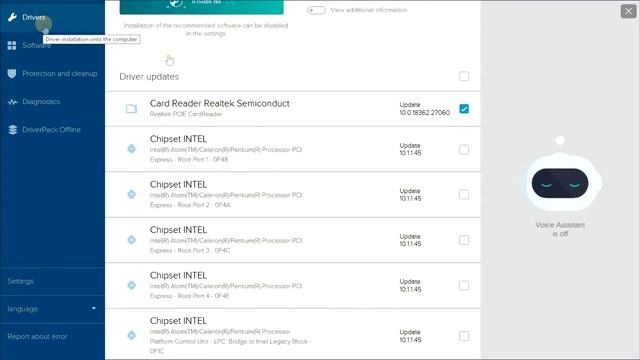This screenshot has height=360, width=640.
Task: Check the Chipset INTEL Root Port 3 checkbox
Action: pos(464,240)
